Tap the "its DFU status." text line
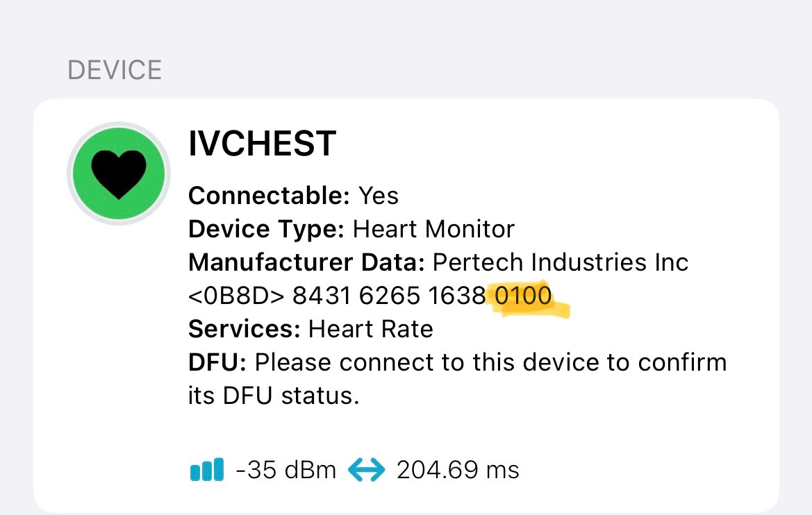Image resolution: width=812 pixels, height=515 pixels. click(x=274, y=396)
